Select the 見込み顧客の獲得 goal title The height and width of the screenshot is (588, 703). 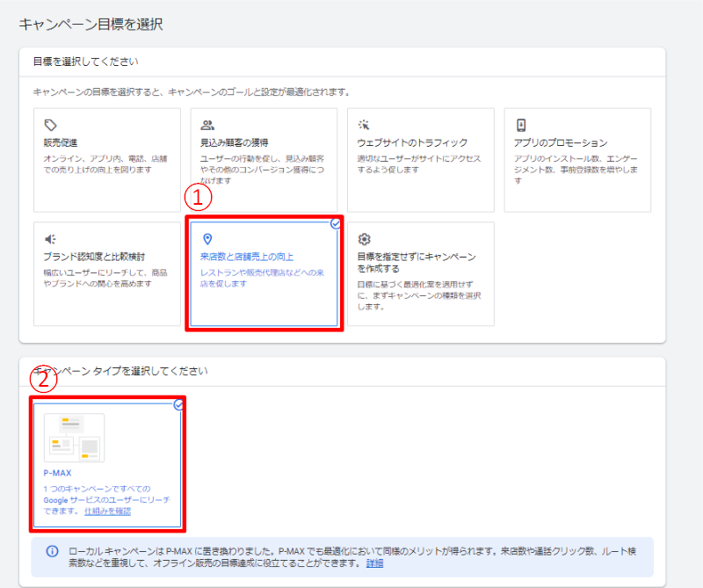pos(235,142)
